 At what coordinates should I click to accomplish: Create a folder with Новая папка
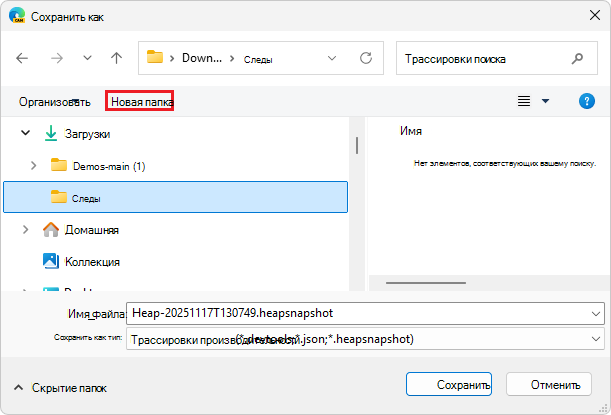tap(140, 101)
